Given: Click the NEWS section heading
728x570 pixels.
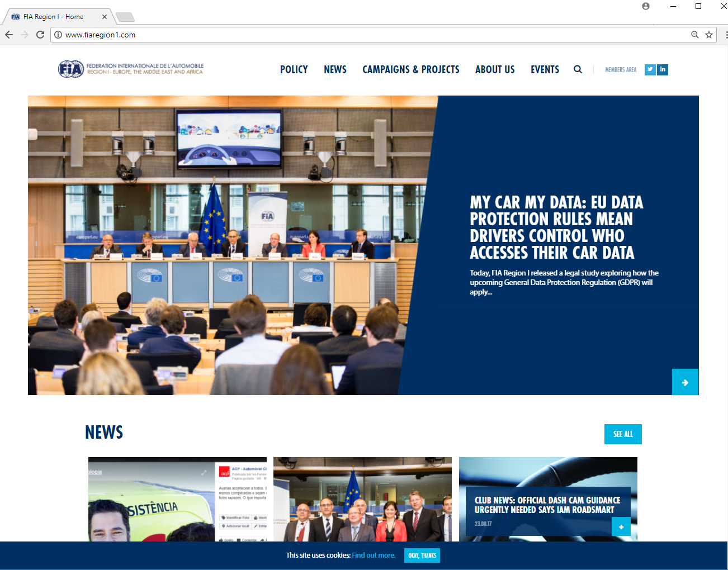Looking at the screenshot, I should pos(104,433).
